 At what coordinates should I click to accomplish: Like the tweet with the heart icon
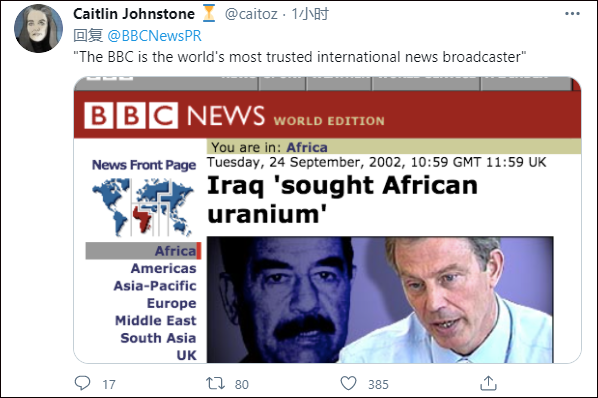348,383
